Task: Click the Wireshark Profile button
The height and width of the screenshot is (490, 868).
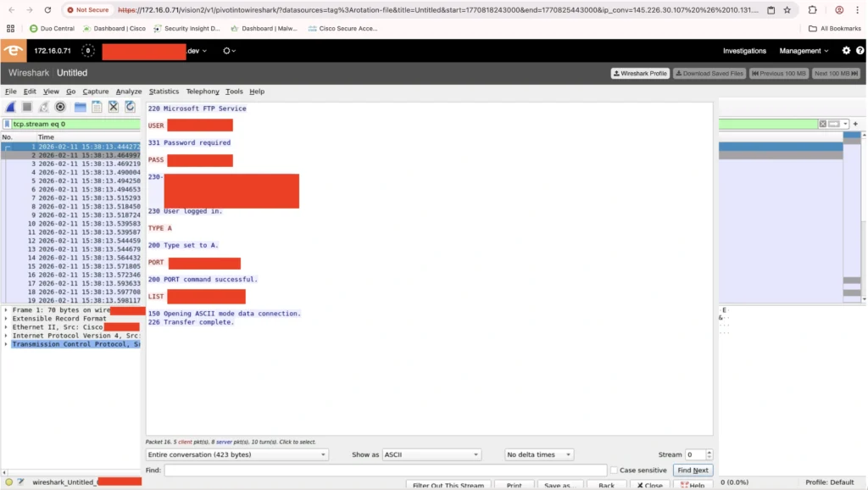Action: [640, 74]
